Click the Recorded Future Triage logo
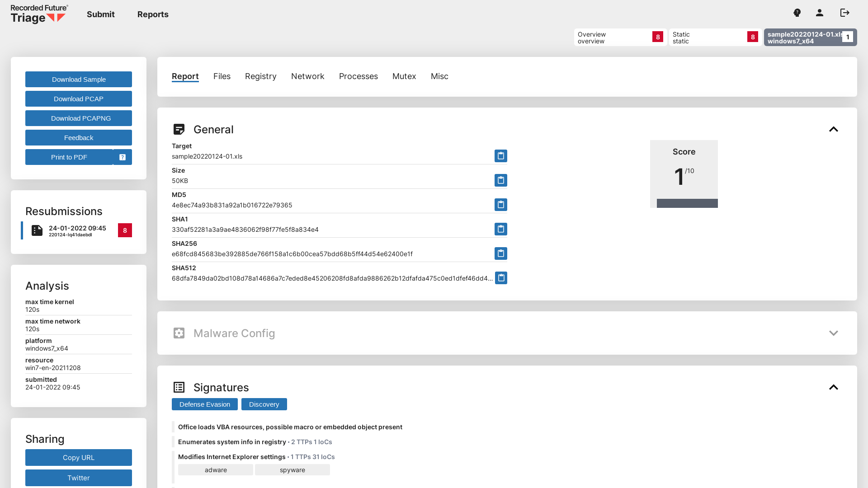This screenshot has width=868, height=488. click(x=39, y=14)
